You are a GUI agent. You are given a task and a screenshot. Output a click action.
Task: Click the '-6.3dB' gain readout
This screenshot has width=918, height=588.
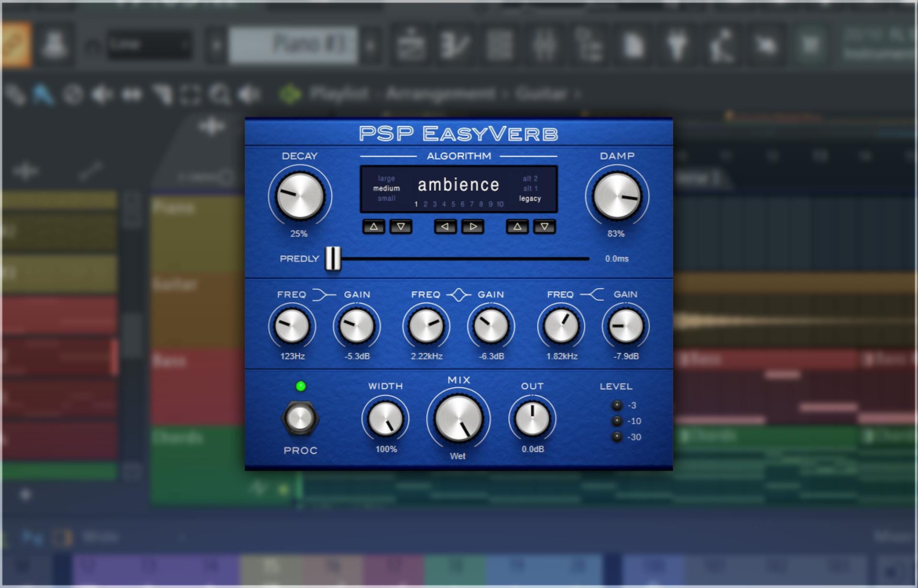pos(492,356)
